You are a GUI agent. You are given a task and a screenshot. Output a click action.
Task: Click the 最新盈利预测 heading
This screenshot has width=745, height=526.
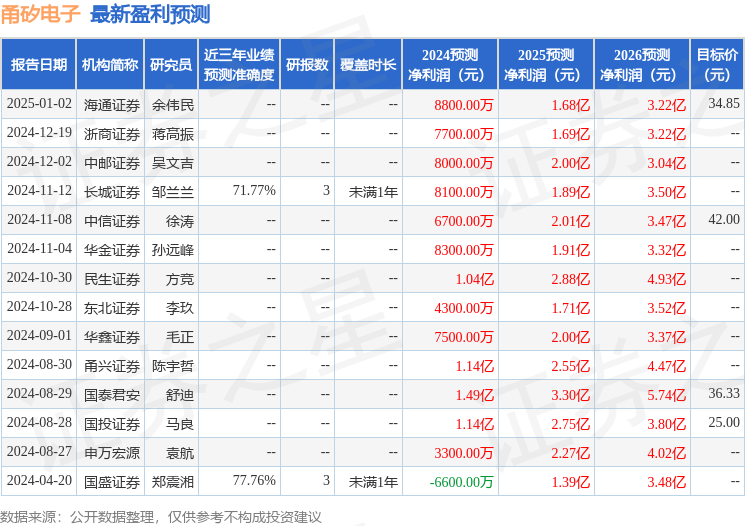(x=150, y=14)
